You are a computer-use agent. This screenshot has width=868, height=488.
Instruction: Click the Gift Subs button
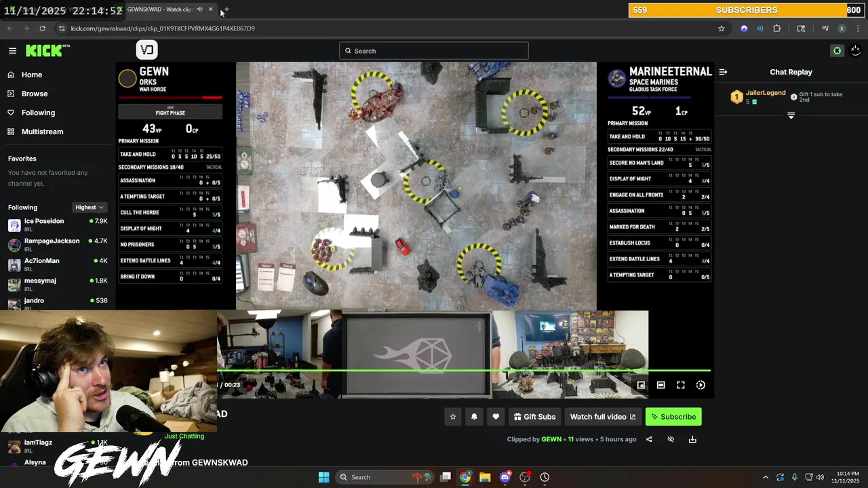pyautogui.click(x=534, y=417)
